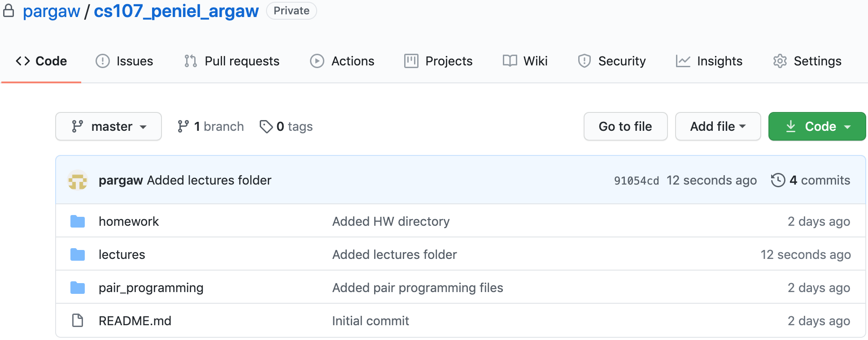Click the tag icon next to 0 tags
The height and width of the screenshot is (340, 868).
coord(266,126)
